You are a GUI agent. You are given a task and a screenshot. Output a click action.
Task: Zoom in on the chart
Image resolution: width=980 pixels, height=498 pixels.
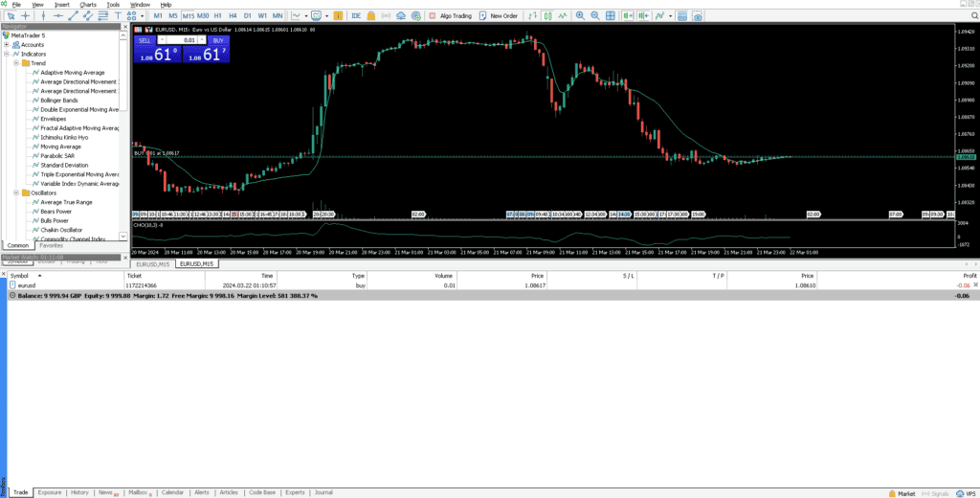[581, 15]
